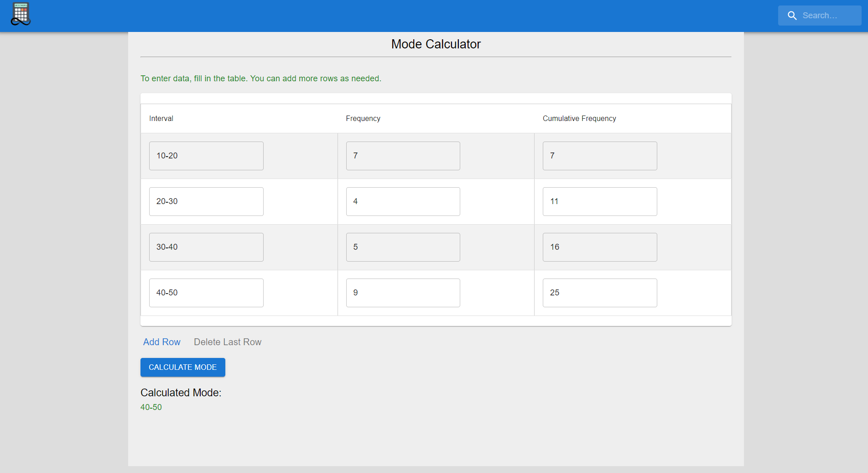This screenshot has width=868, height=473.
Task: Click the calculated result 40-50 text
Action: pos(151,407)
